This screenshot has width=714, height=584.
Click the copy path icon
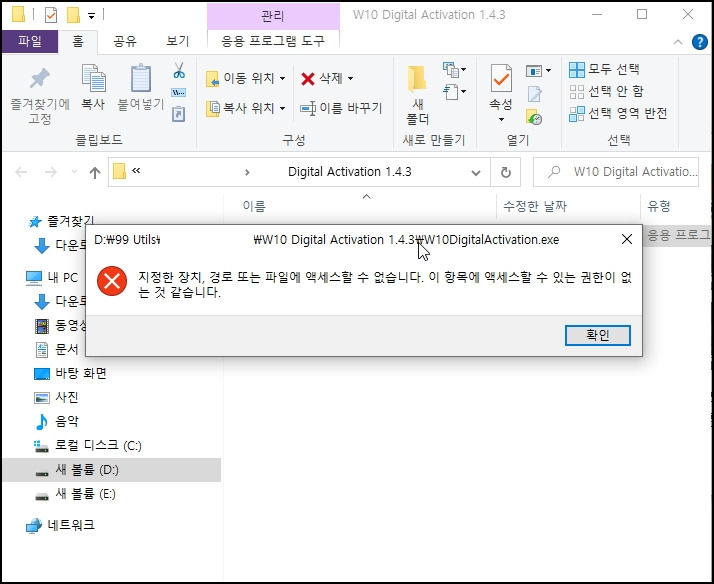(178, 92)
